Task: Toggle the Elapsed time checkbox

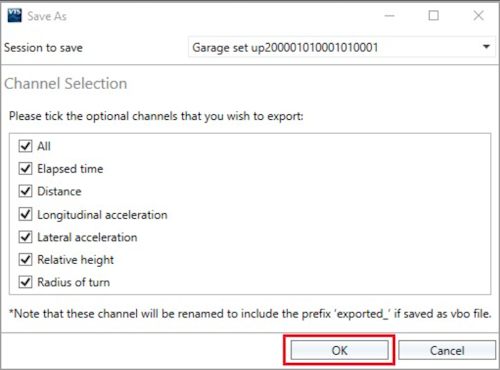Action: [x=25, y=169]
